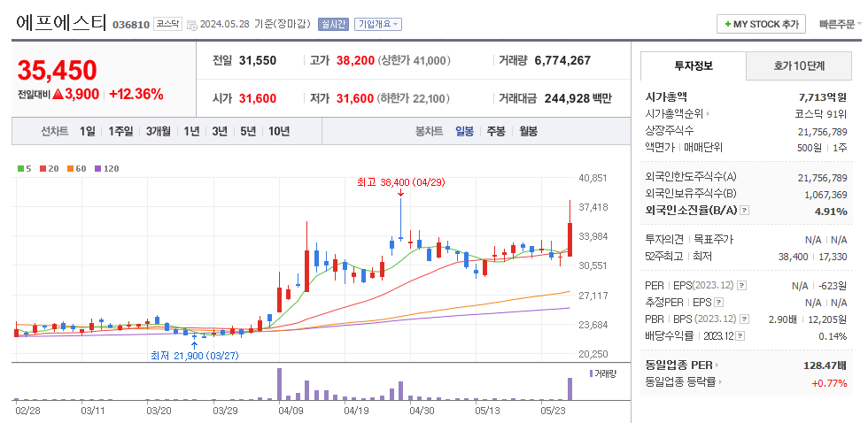Select the 1년 line chart period
The image size is (868, 423).
tap(191, 131)
